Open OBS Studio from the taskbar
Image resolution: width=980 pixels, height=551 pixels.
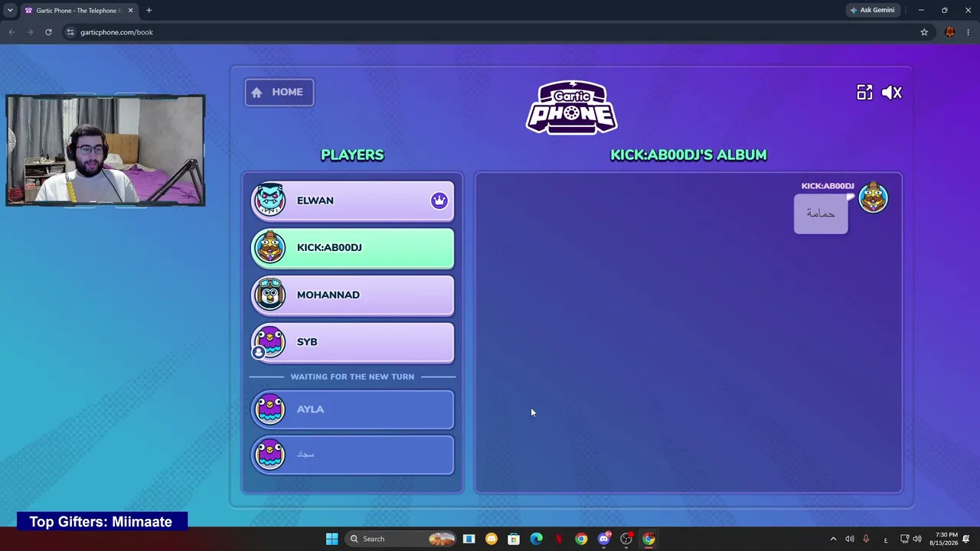626,539
